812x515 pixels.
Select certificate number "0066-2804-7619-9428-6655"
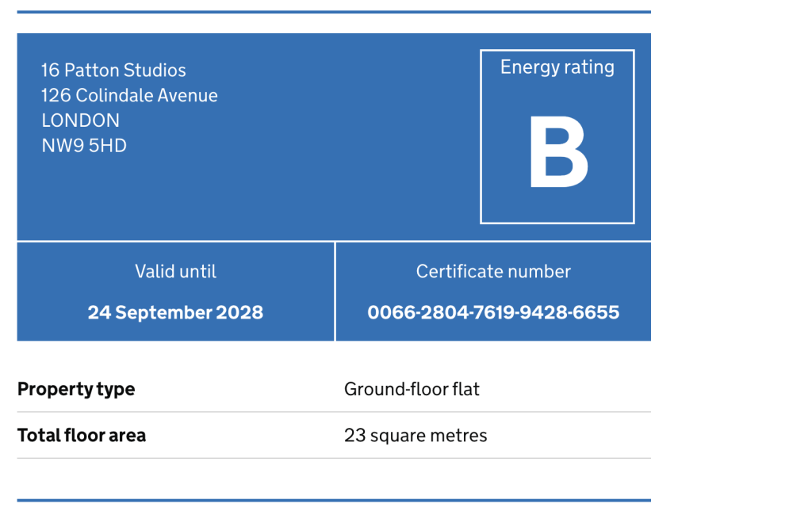click(493, 313)
